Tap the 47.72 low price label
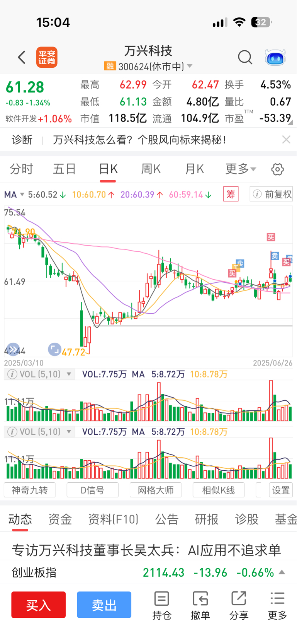Image resolution: width=297 pixels, height=644 pixels. 73,352
